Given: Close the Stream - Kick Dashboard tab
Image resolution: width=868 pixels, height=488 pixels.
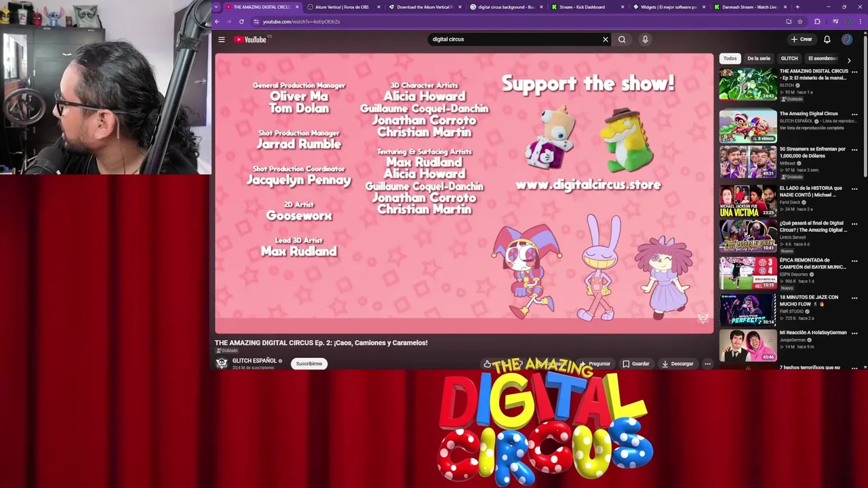Looking at the screenshot, I should pos(623,7).
